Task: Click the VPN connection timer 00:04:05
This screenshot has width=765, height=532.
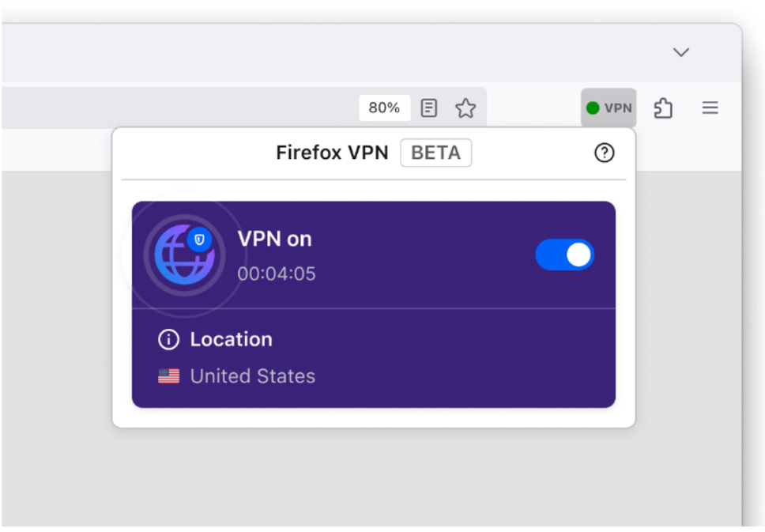Action: [x=277, y=274]
